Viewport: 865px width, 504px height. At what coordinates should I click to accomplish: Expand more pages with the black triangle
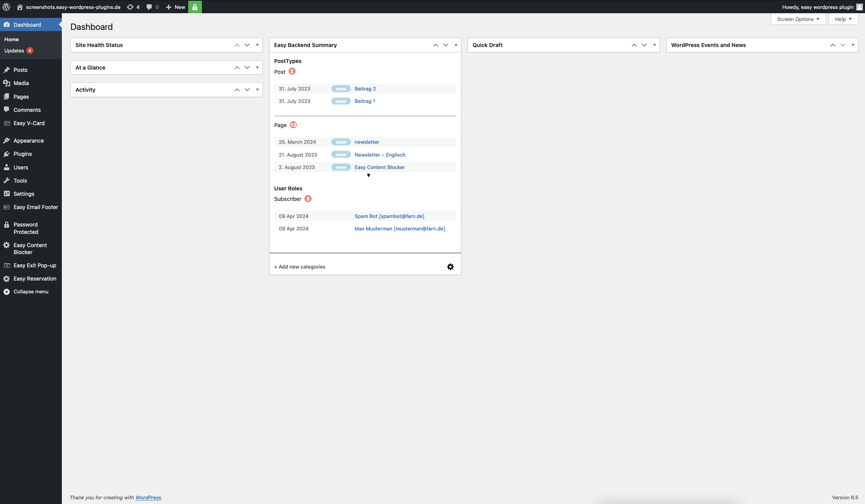[369, 175]
